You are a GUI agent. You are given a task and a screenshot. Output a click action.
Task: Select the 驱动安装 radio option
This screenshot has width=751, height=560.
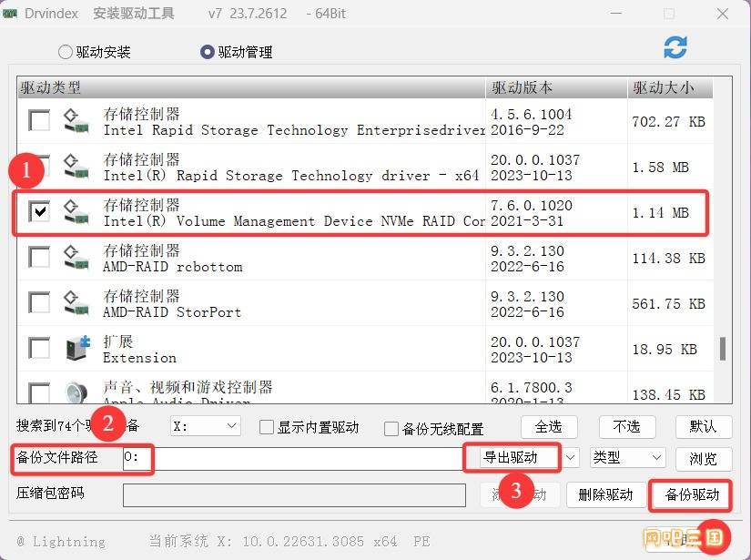(x=66, y=52)
